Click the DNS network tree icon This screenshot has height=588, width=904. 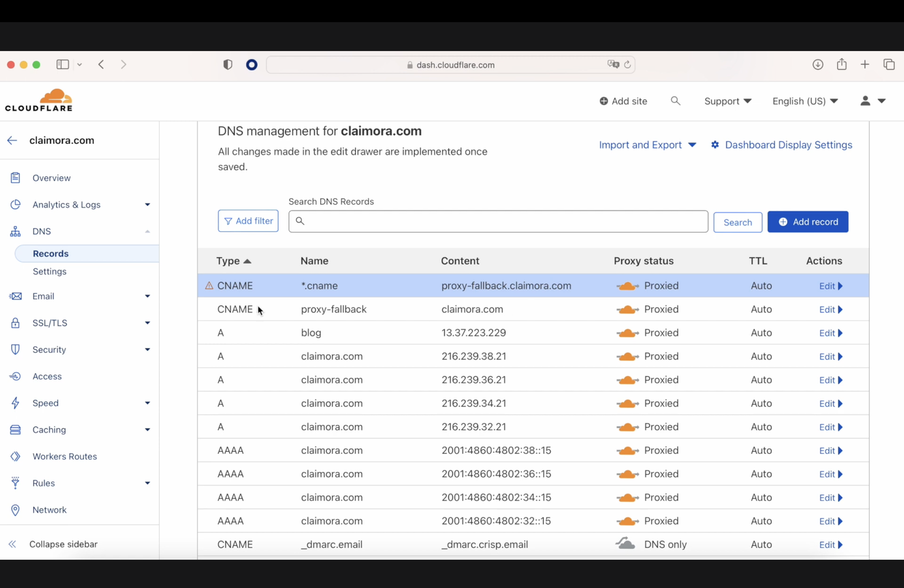pos(15,231)
